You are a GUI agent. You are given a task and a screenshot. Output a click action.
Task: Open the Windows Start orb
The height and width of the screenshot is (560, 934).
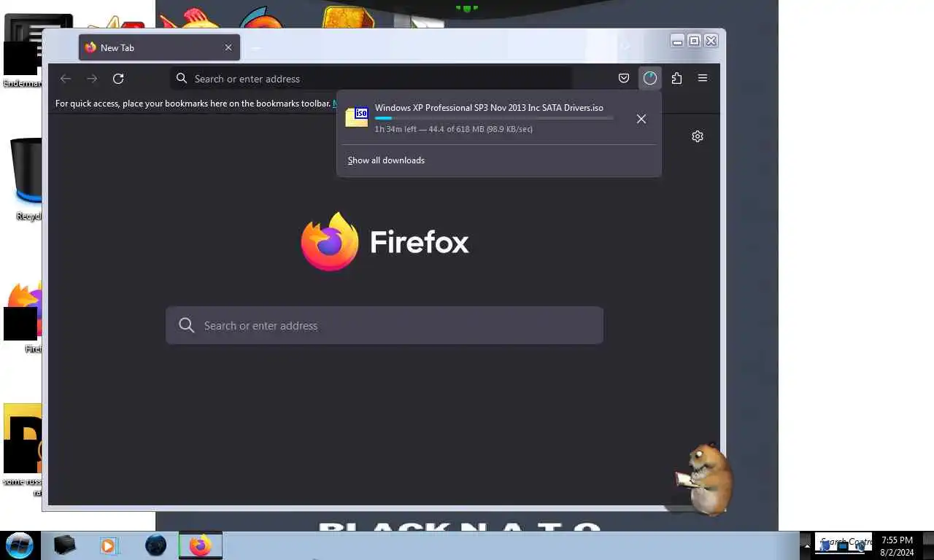pyautogui.click(x=20, y=545)
